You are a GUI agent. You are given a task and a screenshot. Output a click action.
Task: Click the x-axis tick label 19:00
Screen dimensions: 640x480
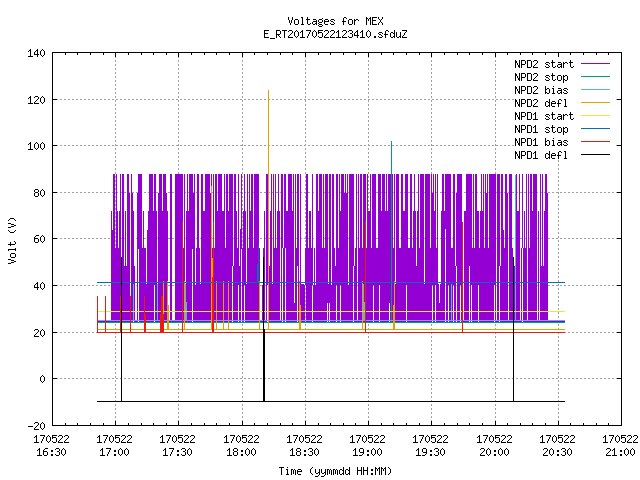point(367,453)
